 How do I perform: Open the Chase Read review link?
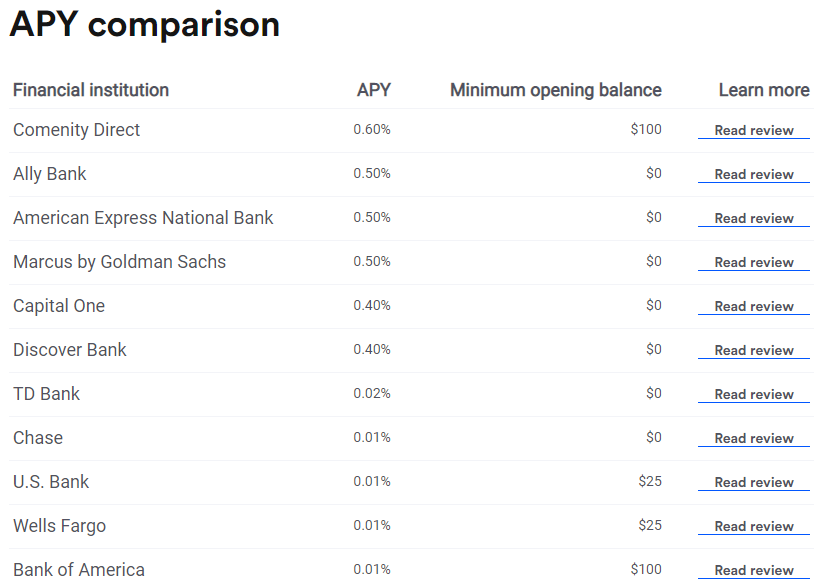(x=753, y=438)
